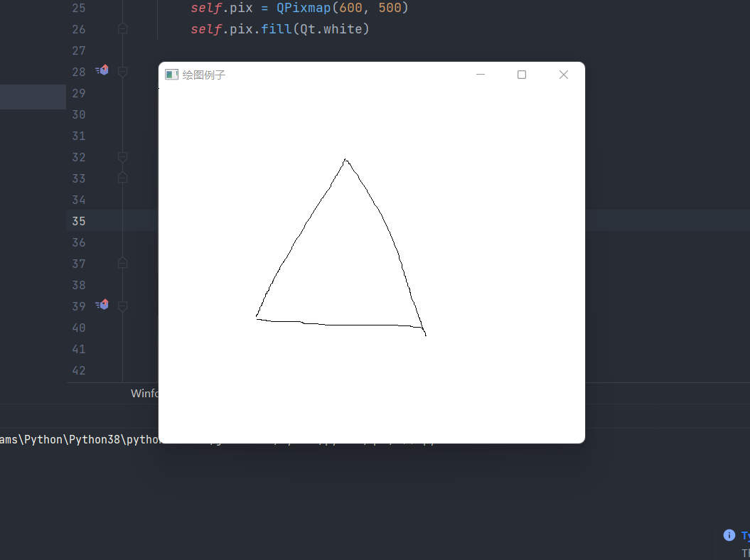Screen dimensions: 750x560
Task: Click line number 35 in the gutter
Action: [x=79, y=221]
